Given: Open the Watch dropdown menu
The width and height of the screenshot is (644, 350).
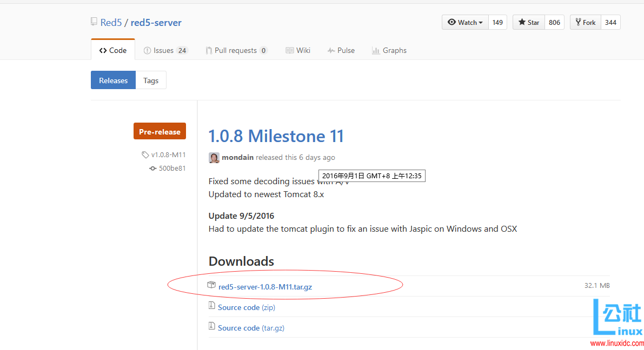Looking at the screenshot, I should 465,22.
